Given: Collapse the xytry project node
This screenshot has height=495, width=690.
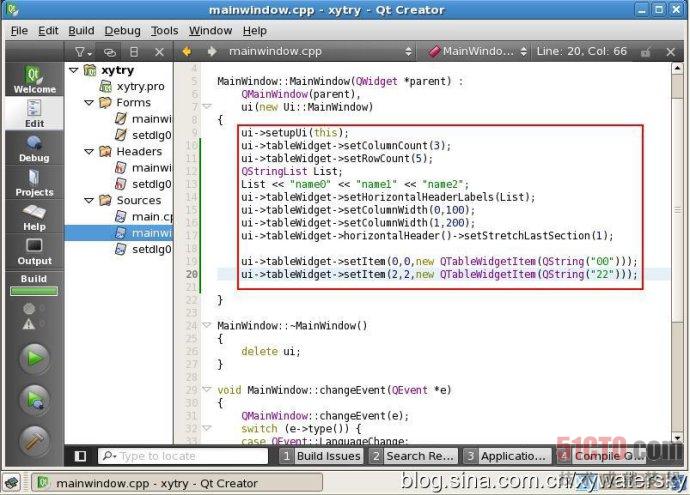Looking at the screenshot, I should (74, 70).
